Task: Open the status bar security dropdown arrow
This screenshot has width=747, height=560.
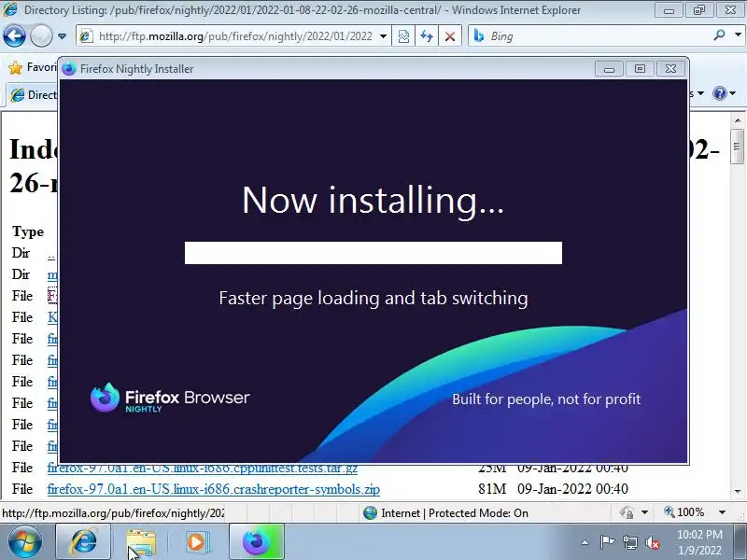Action: coord(644,512)
